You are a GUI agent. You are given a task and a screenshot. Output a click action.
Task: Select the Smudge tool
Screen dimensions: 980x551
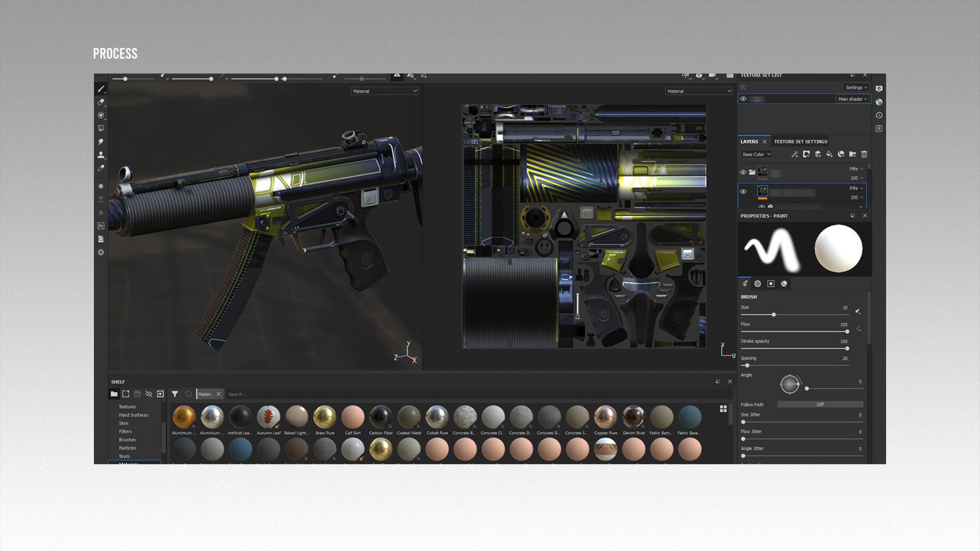click(101, 142)
